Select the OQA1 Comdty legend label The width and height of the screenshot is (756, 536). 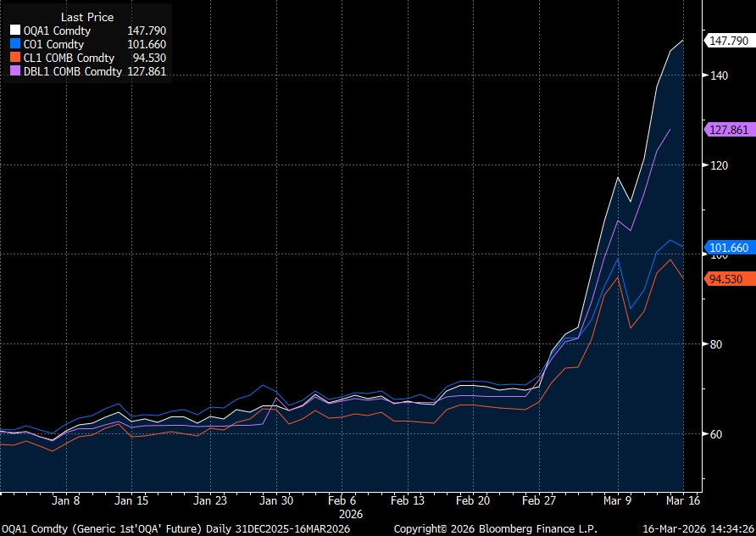tap(57, 31)
